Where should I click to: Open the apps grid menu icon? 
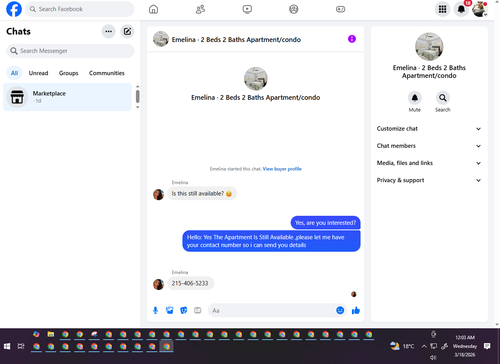pyautogui.click(x=442, y=9)
